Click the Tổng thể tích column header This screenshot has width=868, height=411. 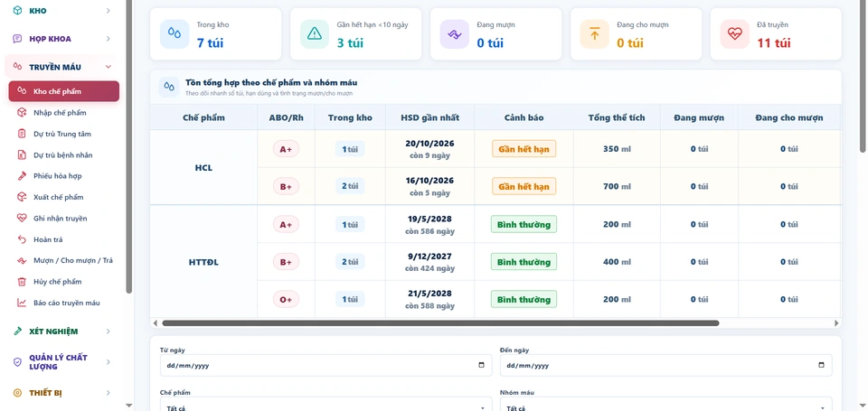click(x=617, y=117)
